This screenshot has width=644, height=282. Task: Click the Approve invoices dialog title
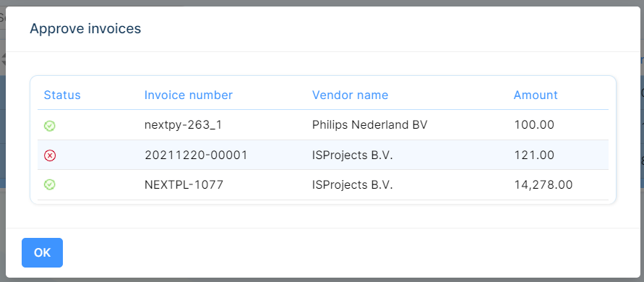pos(85,29)
